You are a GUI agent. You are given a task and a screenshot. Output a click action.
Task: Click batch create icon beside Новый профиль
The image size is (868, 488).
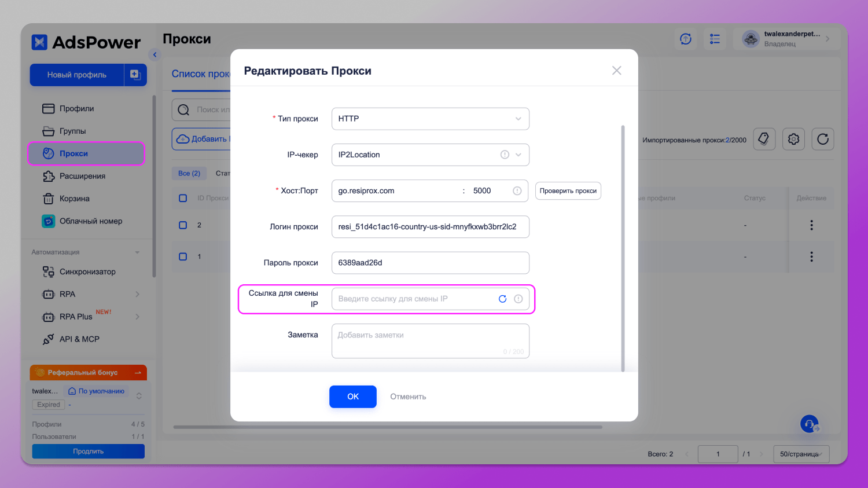click(x=135, y=75)
